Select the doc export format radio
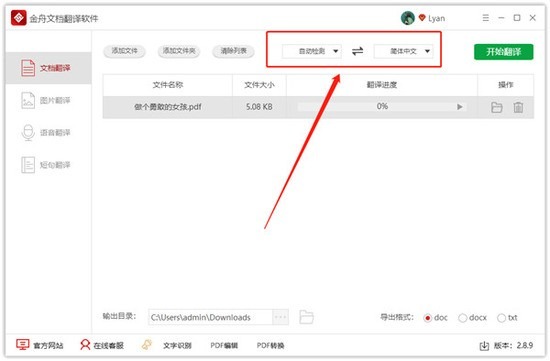 pyautogui.click(x=428, y=318)
